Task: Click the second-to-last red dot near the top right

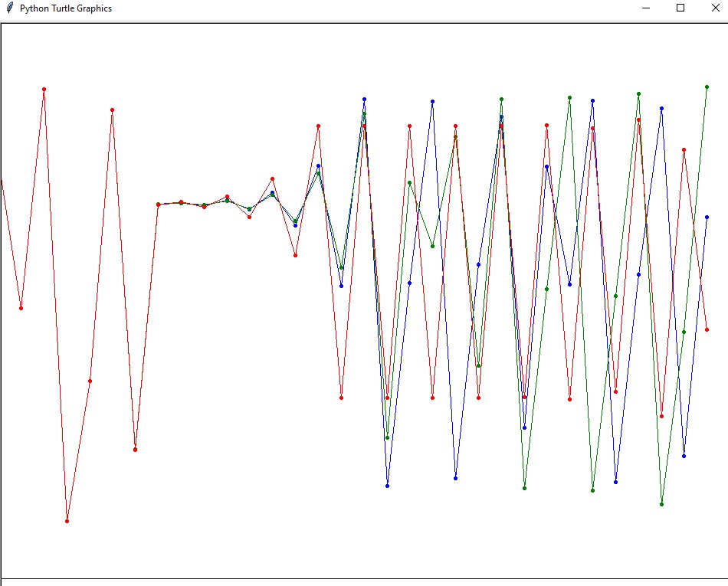Action: click(x=684, y=150)
